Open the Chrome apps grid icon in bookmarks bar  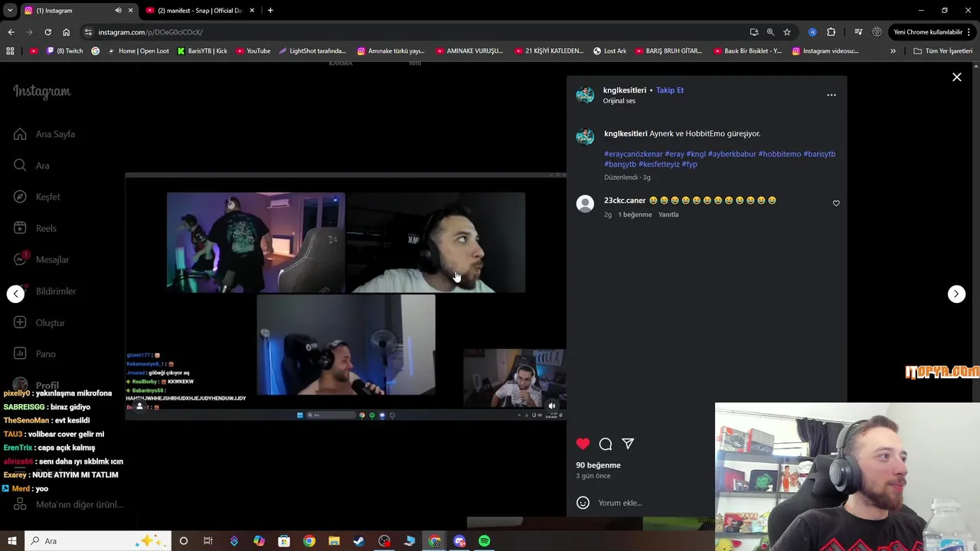coord(10,51)
